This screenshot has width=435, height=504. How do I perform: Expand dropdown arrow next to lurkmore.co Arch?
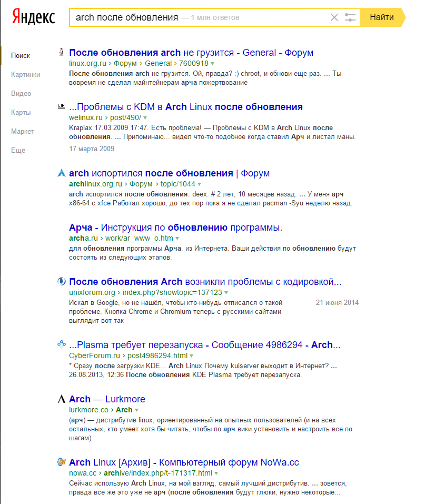[x=136, y=410]
